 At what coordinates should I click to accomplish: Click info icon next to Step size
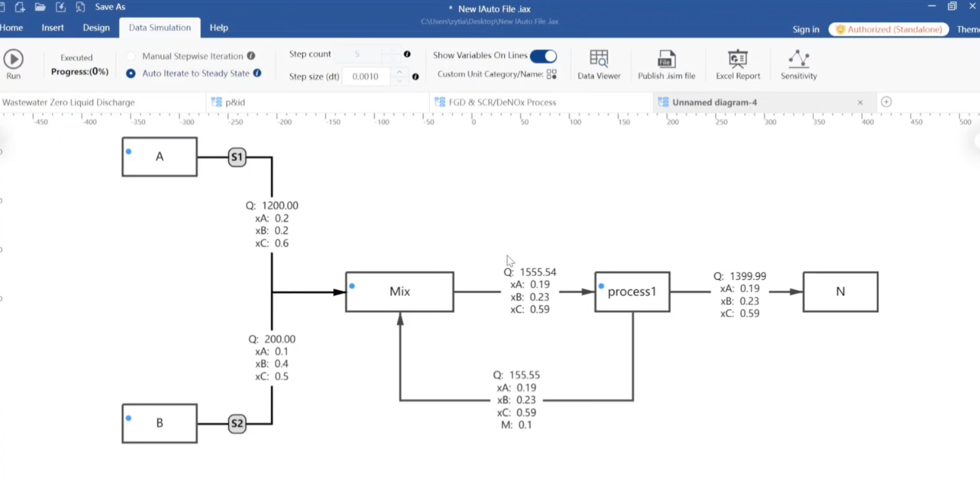(415, 77)
